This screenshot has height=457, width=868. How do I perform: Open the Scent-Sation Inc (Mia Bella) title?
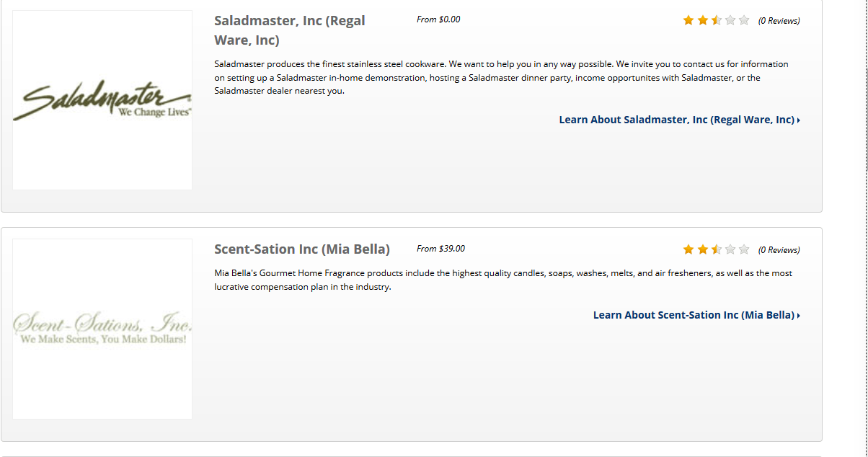point(302,249)
